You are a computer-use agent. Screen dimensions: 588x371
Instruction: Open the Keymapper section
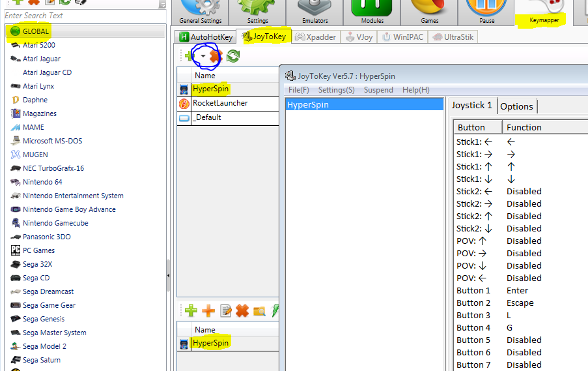(544, 12)
